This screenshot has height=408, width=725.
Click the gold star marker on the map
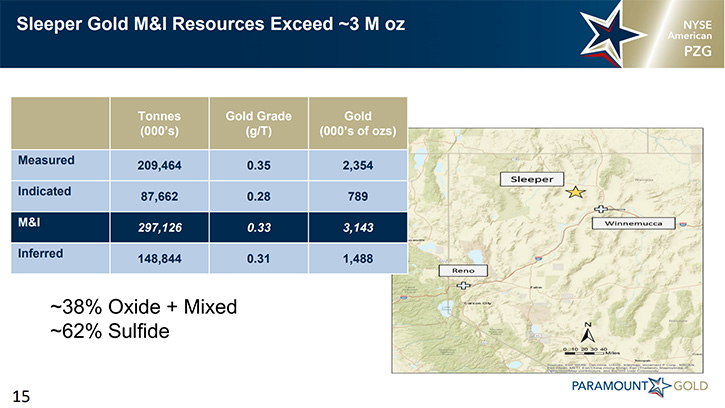575,192
